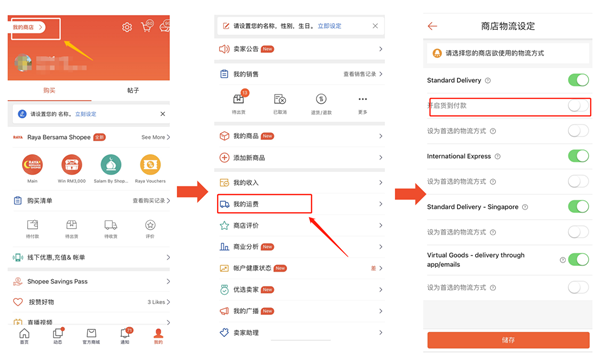The width and height of the screenshot is (602, 361).
Task: Expand 帐户健康状态 account health chevron
Action: (x=380, y=268)
